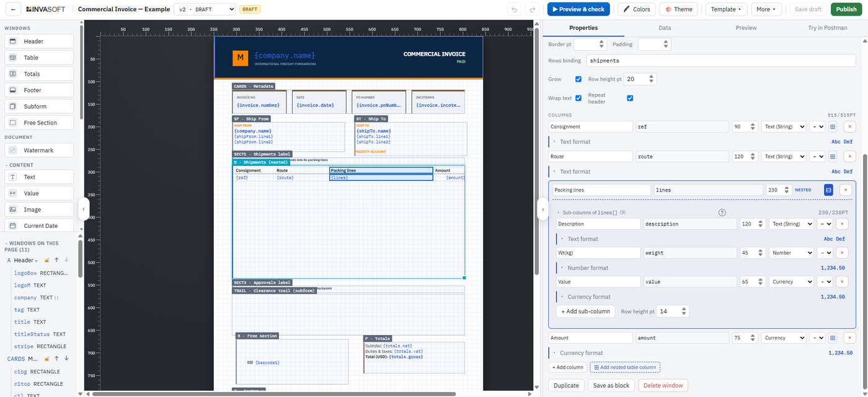Convert Route column to nested table
The height and width of the screenshot is (397, 868).
pos(833,157)
